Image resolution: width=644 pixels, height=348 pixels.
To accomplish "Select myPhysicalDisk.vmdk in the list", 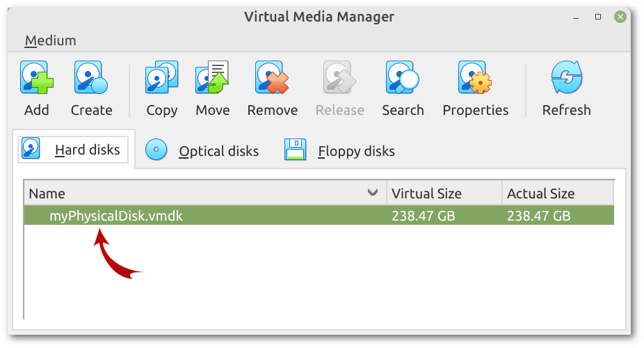I will pos(319,215).
